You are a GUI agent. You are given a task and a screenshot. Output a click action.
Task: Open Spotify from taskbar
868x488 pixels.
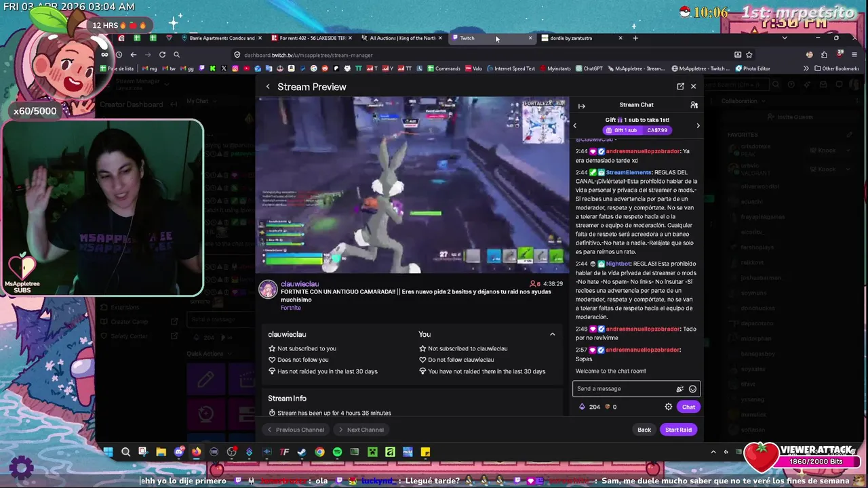tap(337, 452)
